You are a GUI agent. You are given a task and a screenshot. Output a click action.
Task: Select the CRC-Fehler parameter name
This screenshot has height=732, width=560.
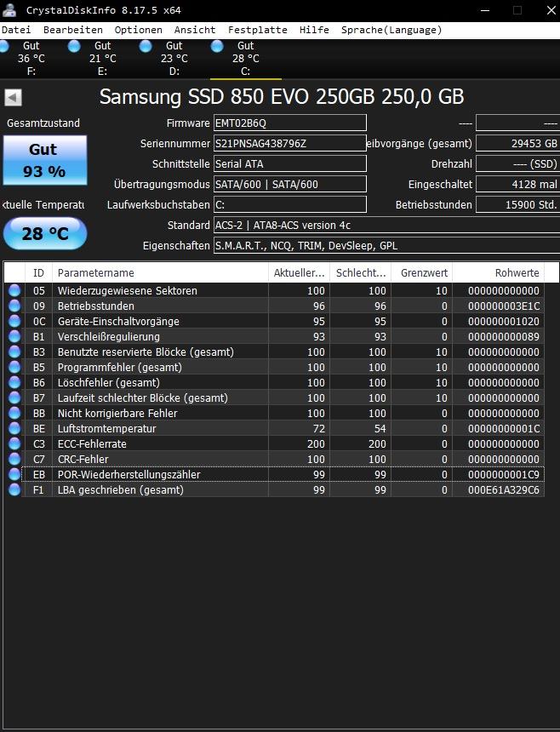click(x=83, y=459)
